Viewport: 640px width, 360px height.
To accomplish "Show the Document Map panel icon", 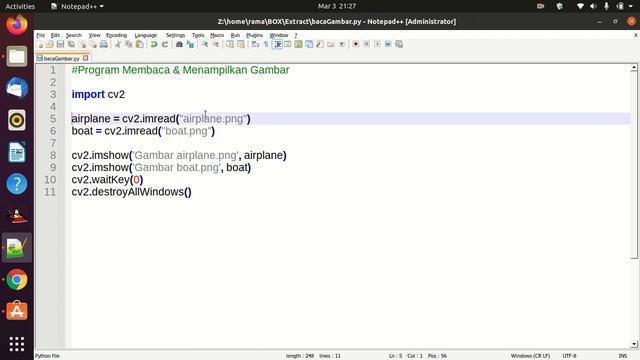I will click(298, 44).
